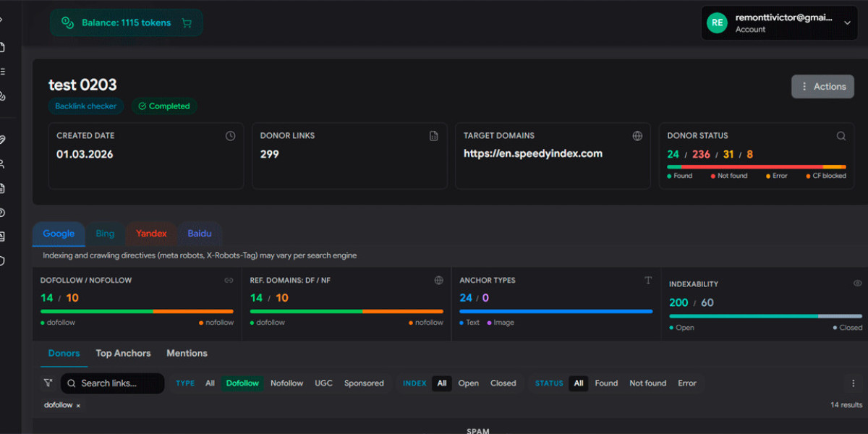Select the Open index filter
This screenshot has height=434, width=868.
coord(468,383)
